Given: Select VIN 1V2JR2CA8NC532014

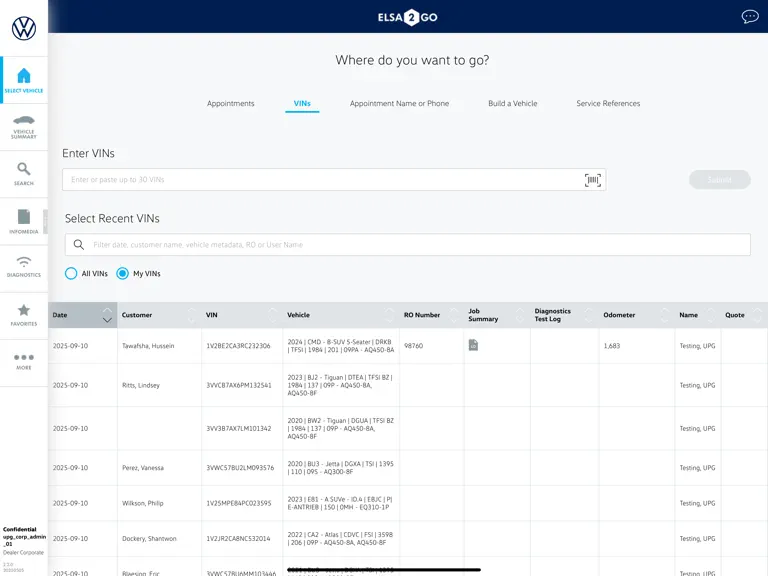Looking at the screenshot, I should point(238,538).
